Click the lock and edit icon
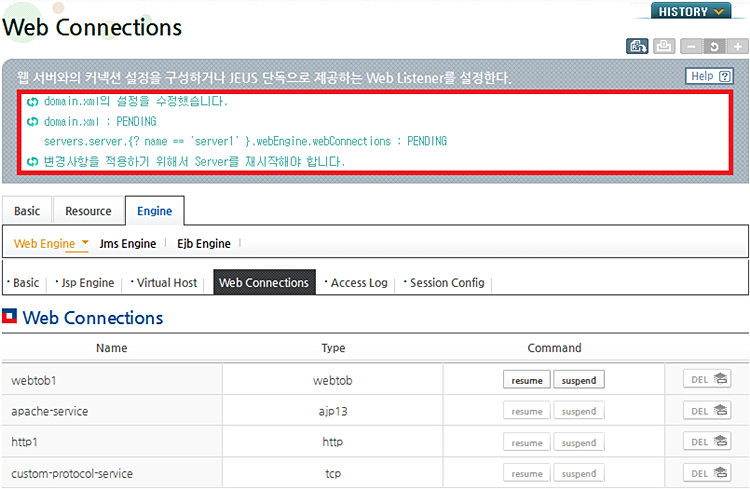The width and height of the screenshot is (750, 489). (637, 46)
